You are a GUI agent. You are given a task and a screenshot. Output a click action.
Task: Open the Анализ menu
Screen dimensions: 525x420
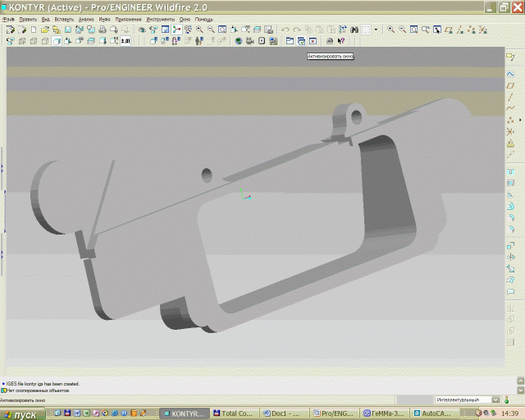(86, 20)
